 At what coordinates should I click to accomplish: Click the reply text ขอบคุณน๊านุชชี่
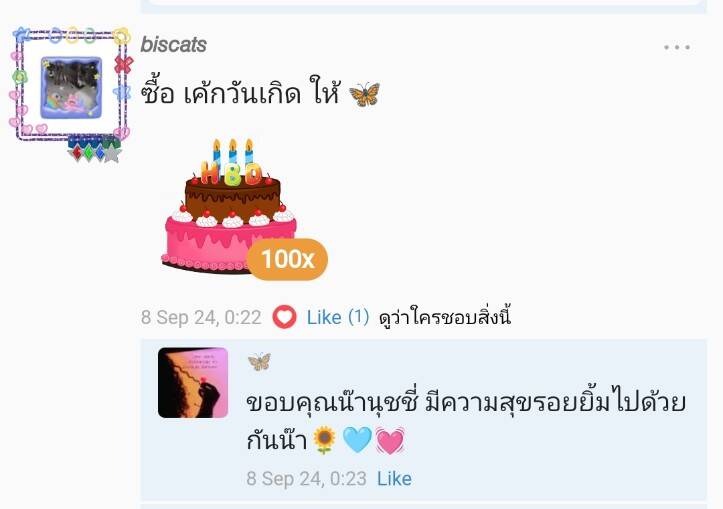[x=332, y=403]
